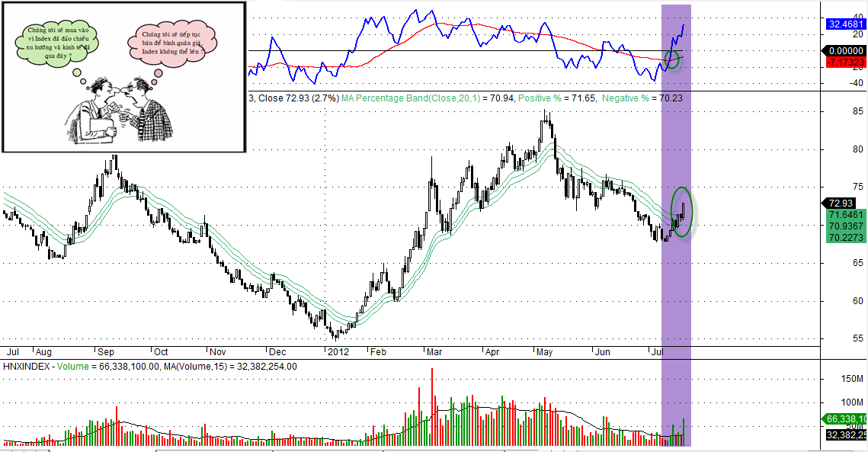Viewport: 868px width, 452px height.
Task: Select the green 70.9367 band value label
Action: coord(846,226)
